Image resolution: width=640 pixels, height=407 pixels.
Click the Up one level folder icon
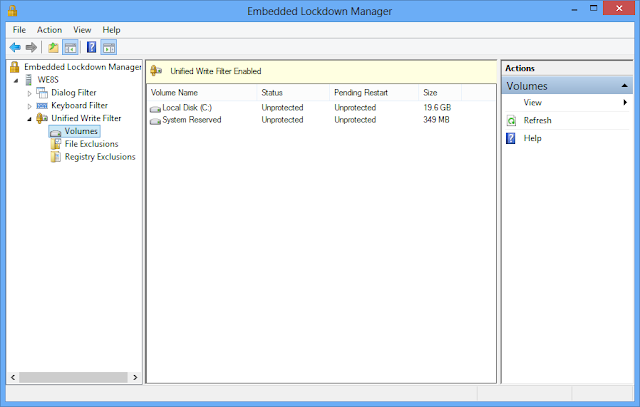click(53, 47)
